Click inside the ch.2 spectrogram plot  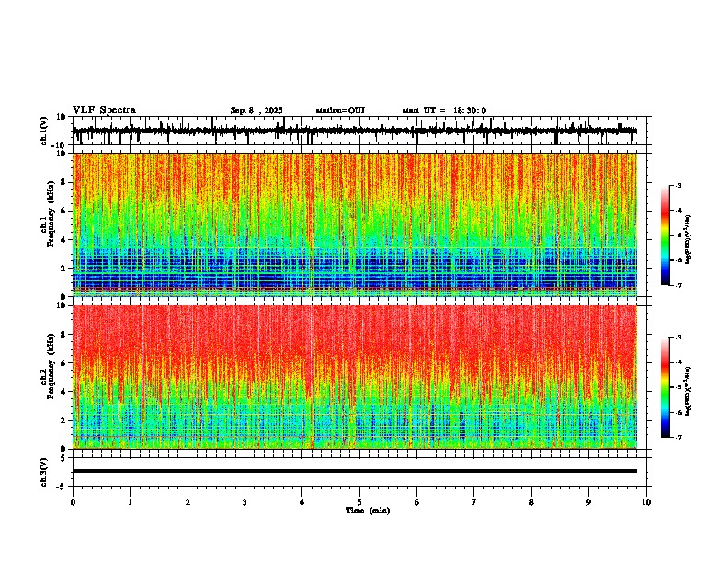pyautogui.click(x=355, y=377)
